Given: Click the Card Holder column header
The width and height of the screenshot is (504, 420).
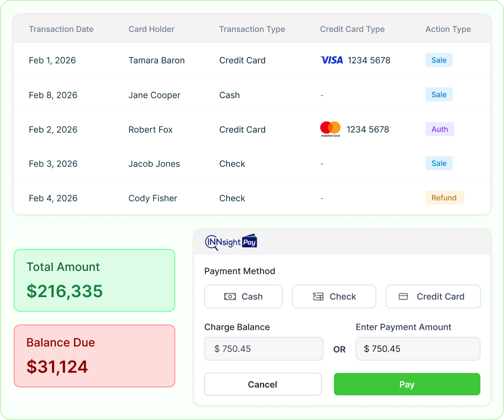Looking at the screenshot, I should tap(151, 29).
